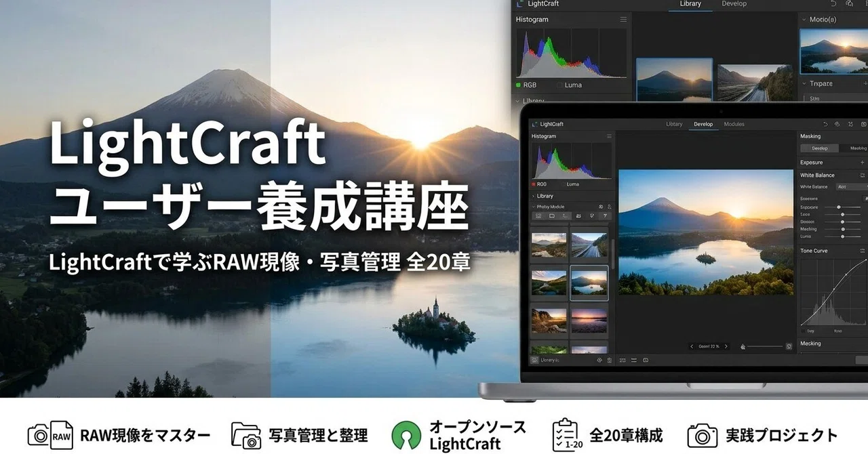868x454 pixels.
Task: Select the road thumbnail in laptop filmstrip
Action: tap(589, 245)
